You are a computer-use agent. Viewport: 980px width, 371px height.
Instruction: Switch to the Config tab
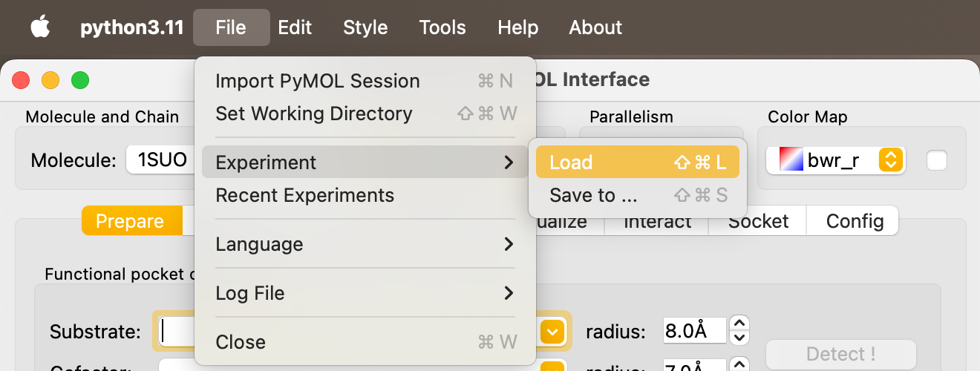tap(854, 221)
